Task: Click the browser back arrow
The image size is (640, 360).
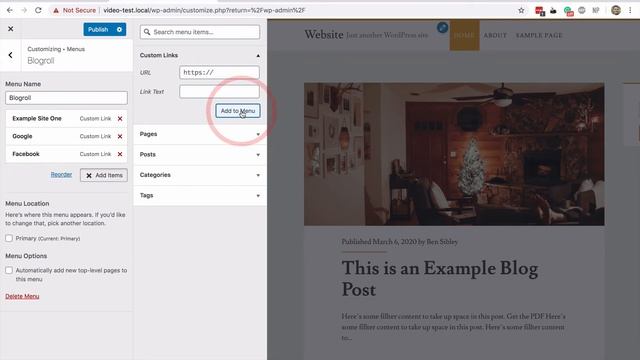Action: pyautogui.click(x=10, y=10)
